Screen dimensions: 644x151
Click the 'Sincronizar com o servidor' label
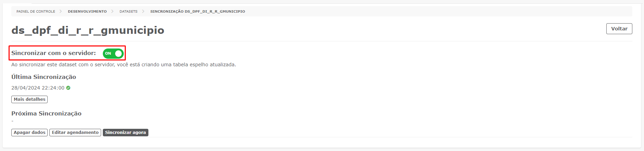click(53, 53)
